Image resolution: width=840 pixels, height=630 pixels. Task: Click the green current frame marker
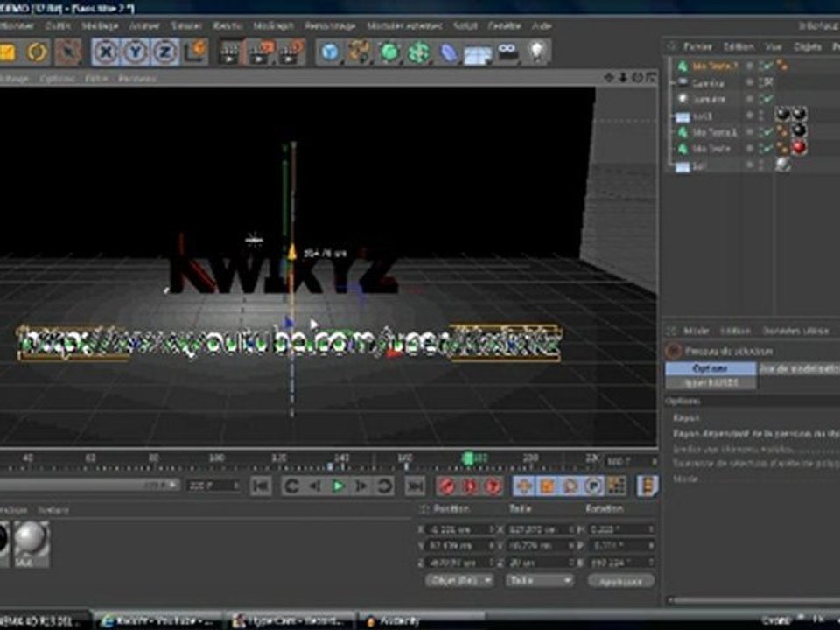(467, 458)
